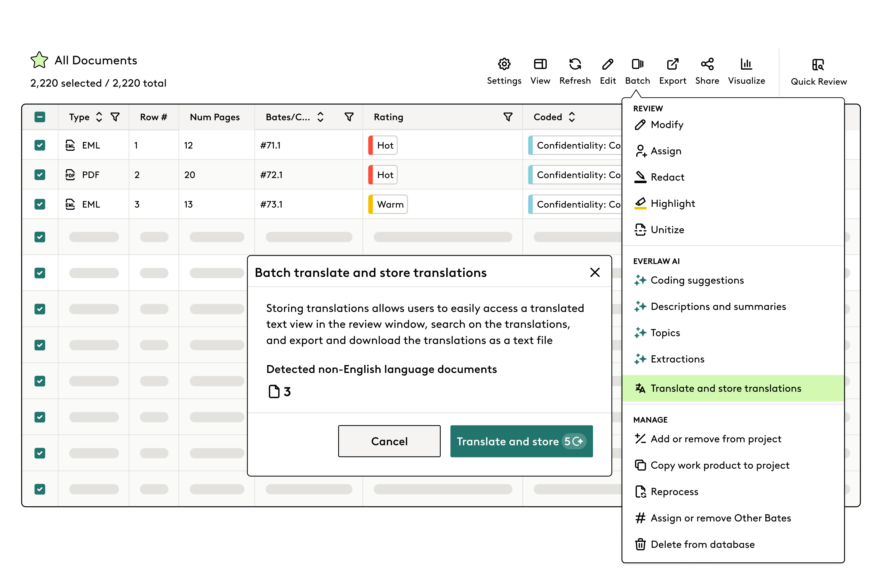The height and width of the screenshot is (588, 882).
Task: Cancel the batch translation
Action: 389,441
